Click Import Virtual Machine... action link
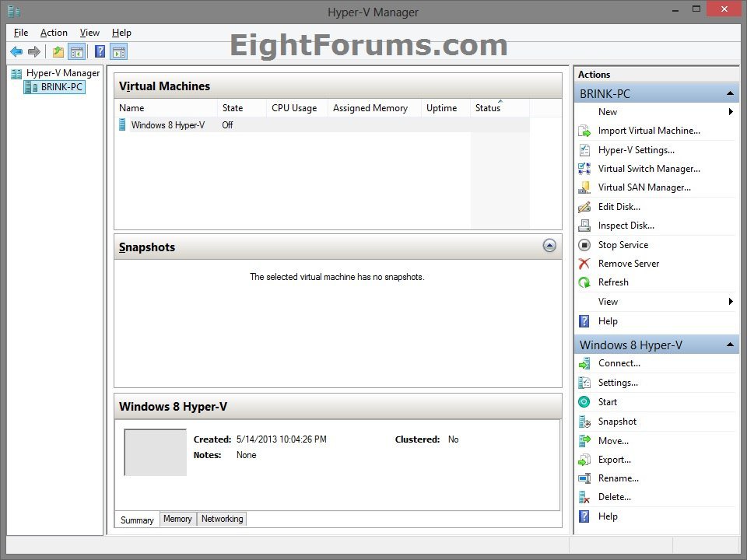The width and height of the screenshot is (747, 560). click(649, 131)
